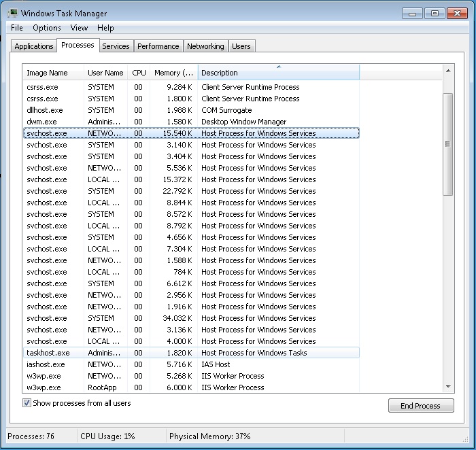
Task: Switch to the Applications tab
Action: point(34,46)
